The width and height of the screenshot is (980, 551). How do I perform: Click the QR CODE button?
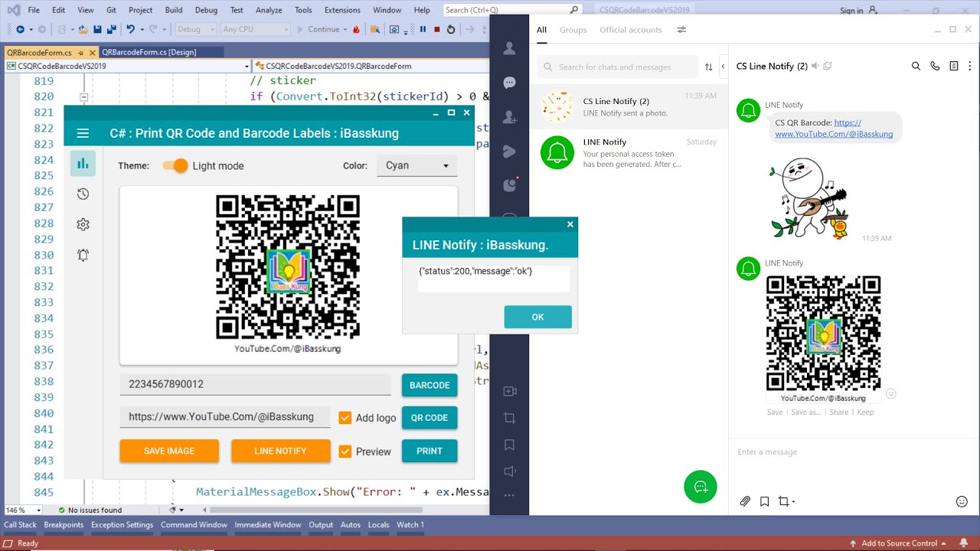(x=430, y=418)
